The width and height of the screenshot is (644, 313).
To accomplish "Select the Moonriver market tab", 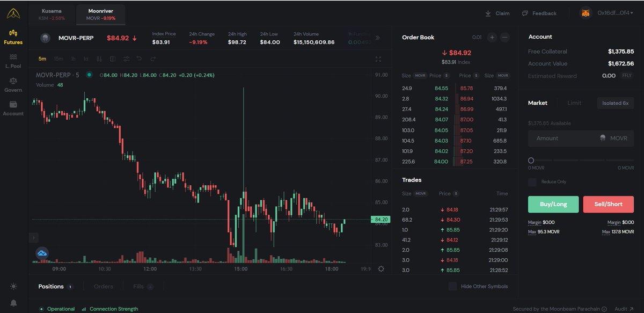I will coord(101,14).
